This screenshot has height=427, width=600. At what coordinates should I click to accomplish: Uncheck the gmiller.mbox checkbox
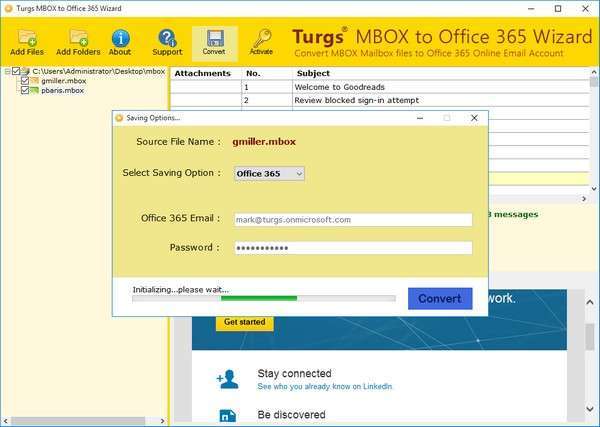(x=25, y=81)
